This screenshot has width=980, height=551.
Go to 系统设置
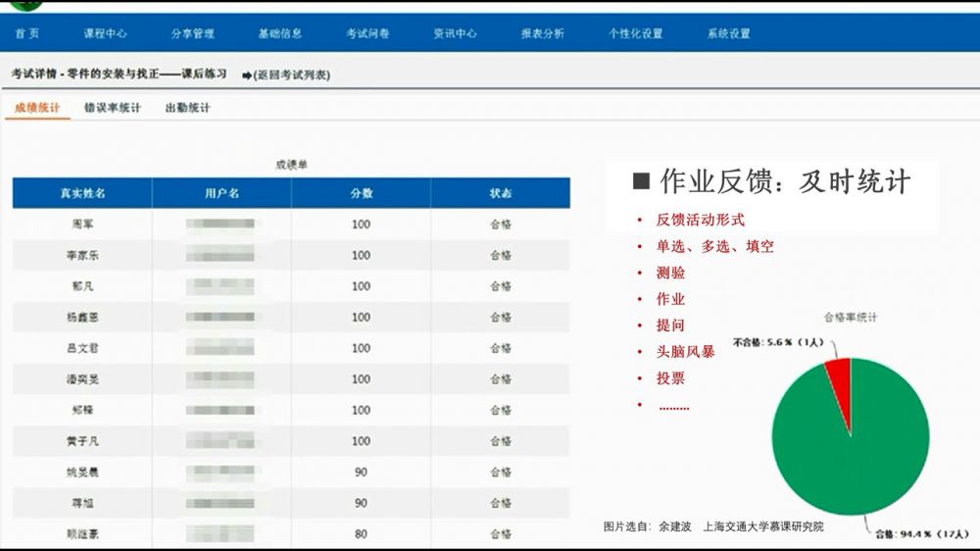pos(728,33)
